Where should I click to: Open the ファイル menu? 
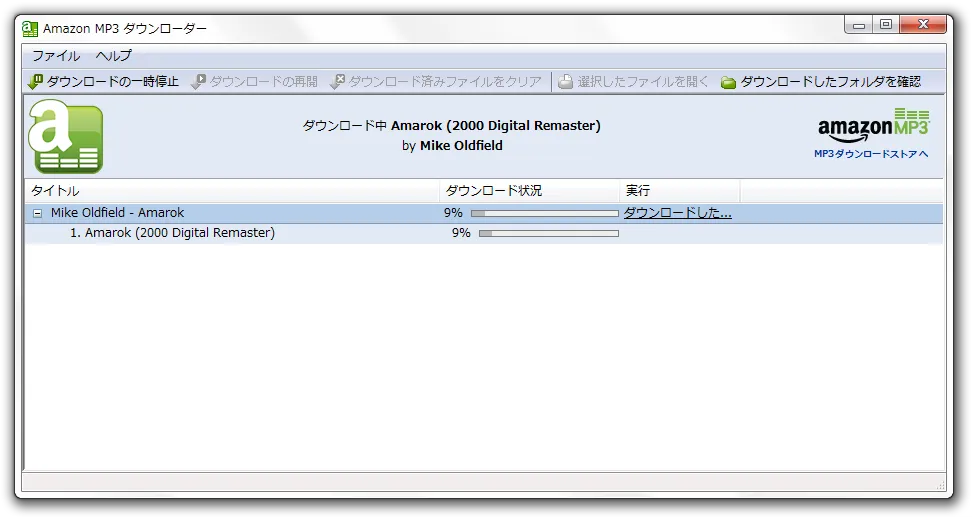coord(56,56)
